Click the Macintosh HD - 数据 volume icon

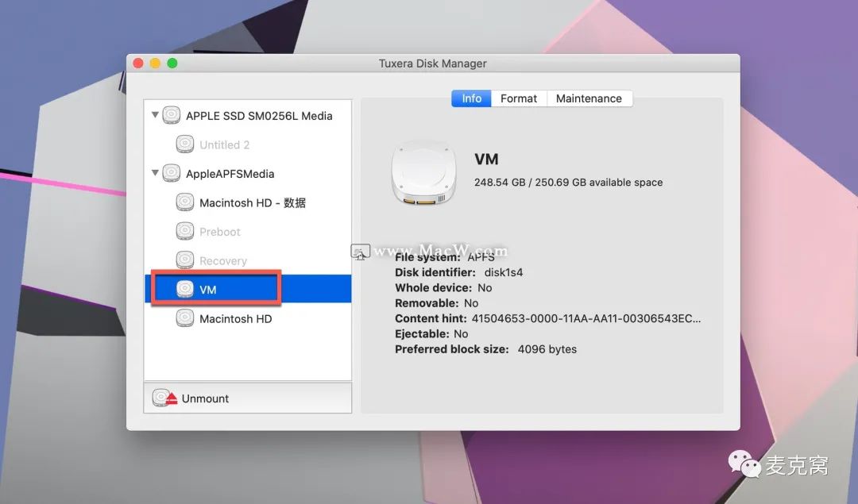click(x=185, y=202)
